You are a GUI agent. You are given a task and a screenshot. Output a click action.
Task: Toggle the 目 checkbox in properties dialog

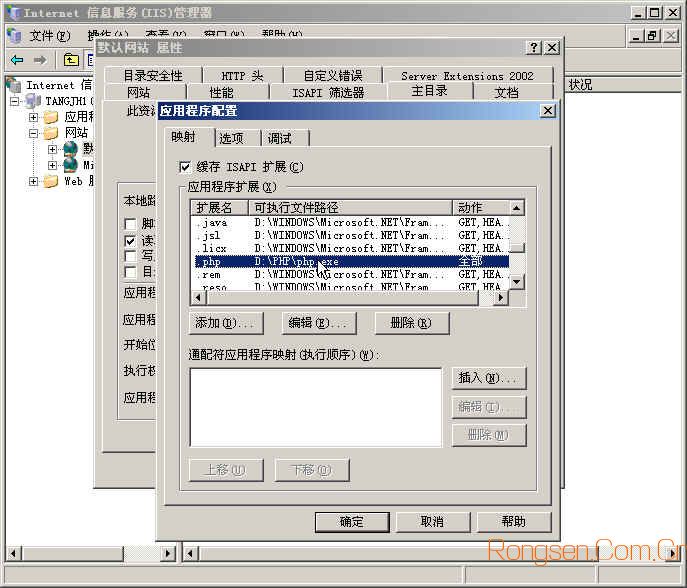point(130,272)
